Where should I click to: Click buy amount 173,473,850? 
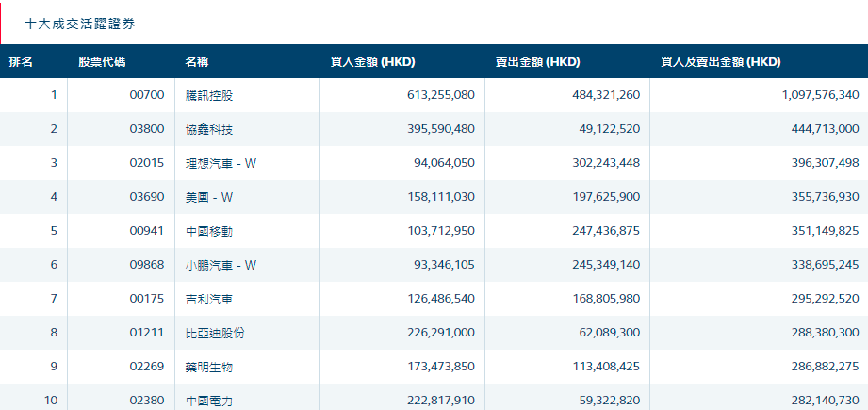tap(441, 367)
